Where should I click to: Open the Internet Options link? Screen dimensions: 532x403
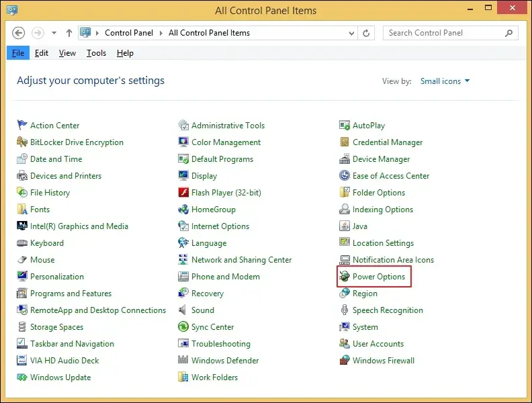coord(220,226)
